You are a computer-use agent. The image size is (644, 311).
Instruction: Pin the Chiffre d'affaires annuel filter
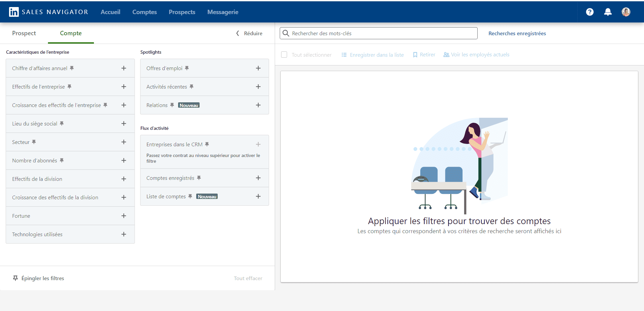pyautogui.click(x=72, y=68)
